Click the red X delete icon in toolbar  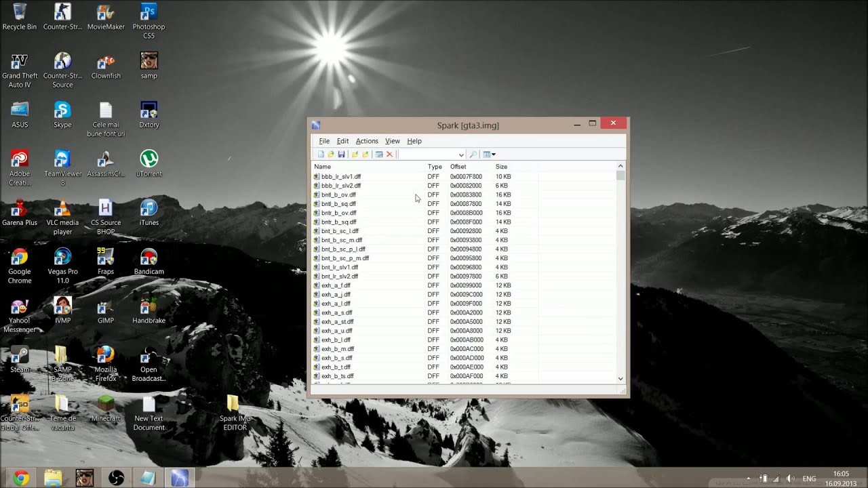point(389,155)
